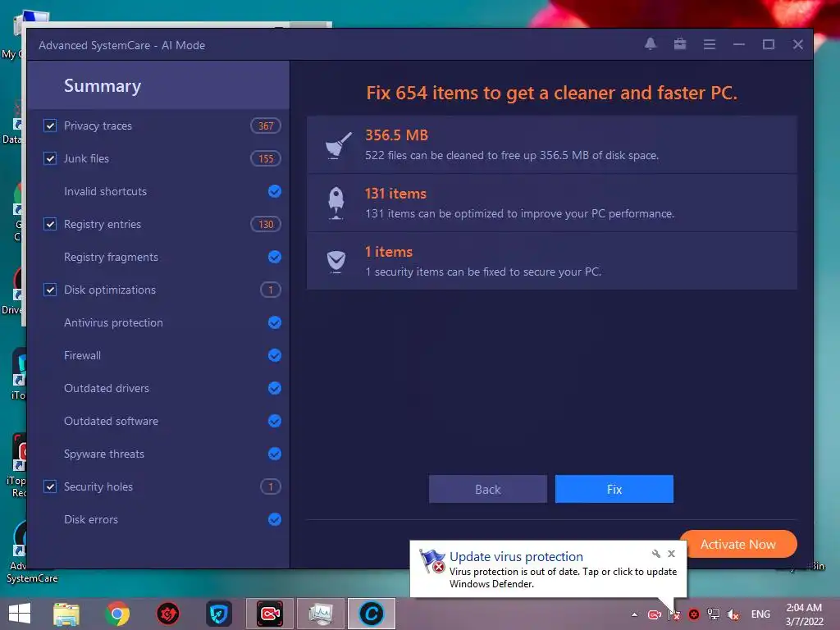Image resolution: width=840 pixels, height=630 pixels.
Task: Click the rocket optimization icon
Action: pyautogui.click(x=336, y=203)
